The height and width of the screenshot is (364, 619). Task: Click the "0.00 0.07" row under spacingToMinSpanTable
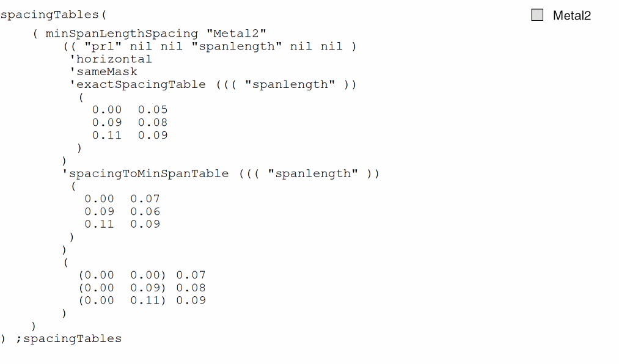click(122, 199)
